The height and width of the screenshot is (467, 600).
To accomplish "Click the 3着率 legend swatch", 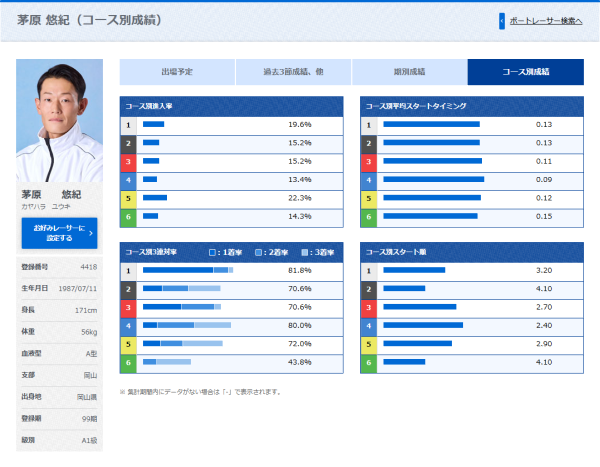I will [x=304, y=252].
